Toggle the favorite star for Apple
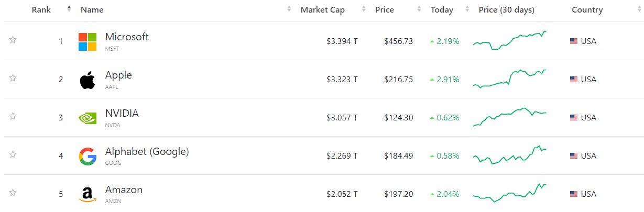 [x=13, y=78]
